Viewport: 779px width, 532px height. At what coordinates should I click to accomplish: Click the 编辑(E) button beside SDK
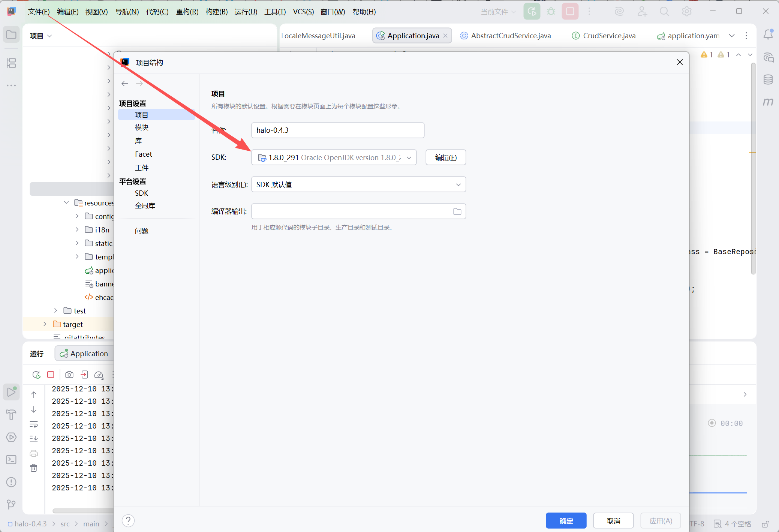(445, 157)
